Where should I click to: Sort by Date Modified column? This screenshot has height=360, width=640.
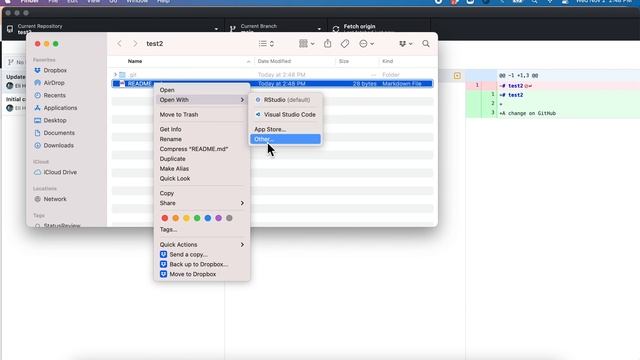(274, 61)
